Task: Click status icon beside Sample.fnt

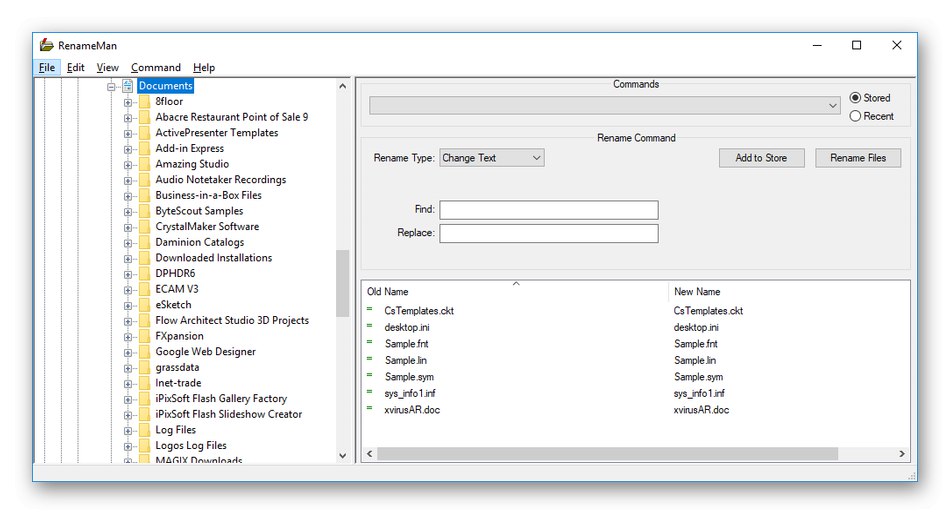Action: [x=369, y=342]
